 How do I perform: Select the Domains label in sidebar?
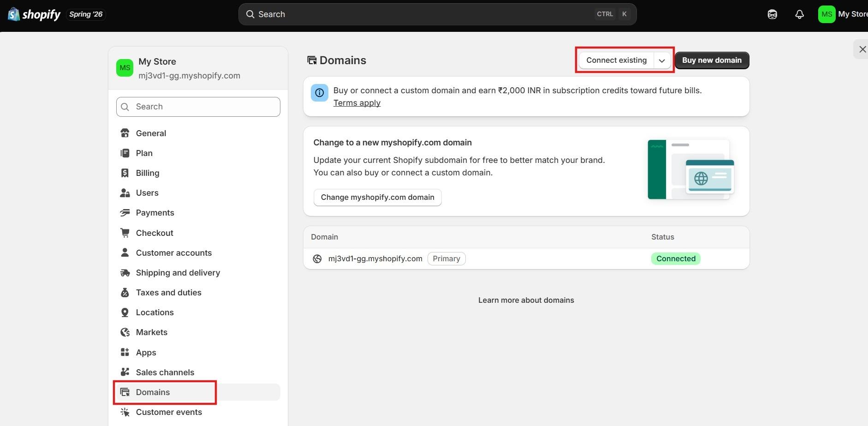click(x=153, y=392)
